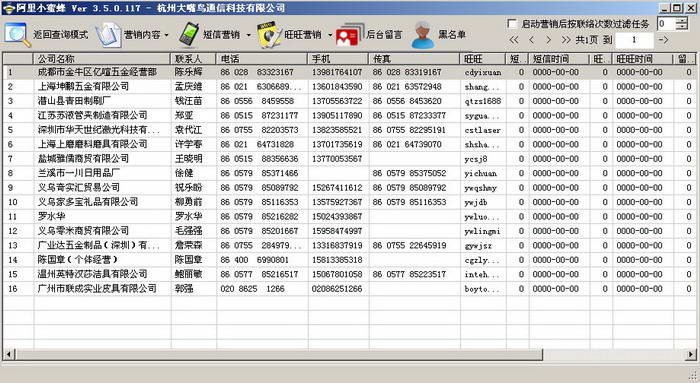Click the 短信营销 mobile phone icon
This screenshot has height=383, width=700.
pyautogui.click(x=189, y=34)
